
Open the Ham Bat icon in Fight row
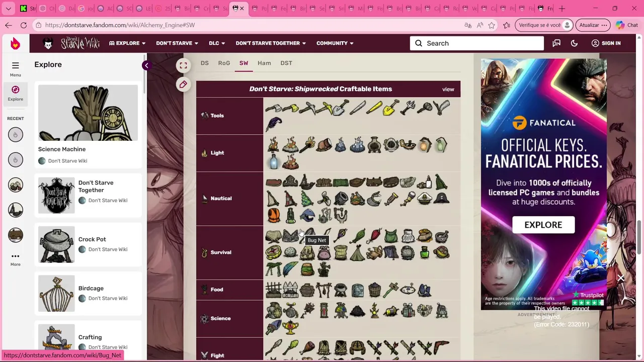(x=307, y=348)
